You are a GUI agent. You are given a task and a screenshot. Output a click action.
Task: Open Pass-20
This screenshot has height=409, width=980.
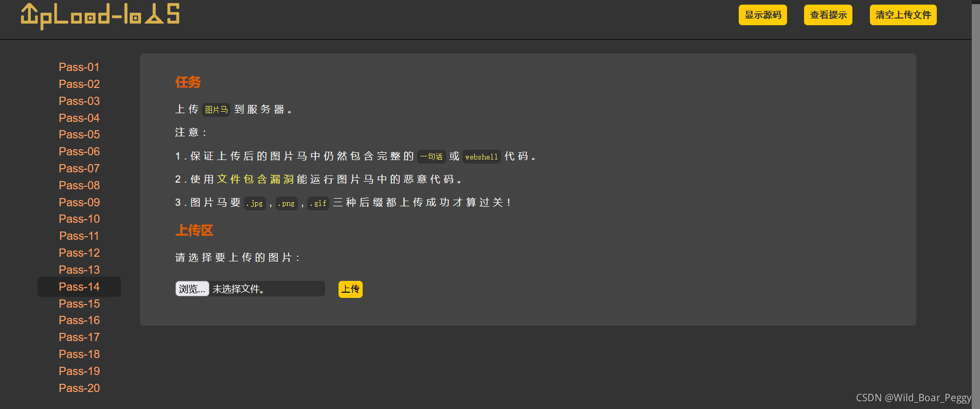click(x=79, y=388)
